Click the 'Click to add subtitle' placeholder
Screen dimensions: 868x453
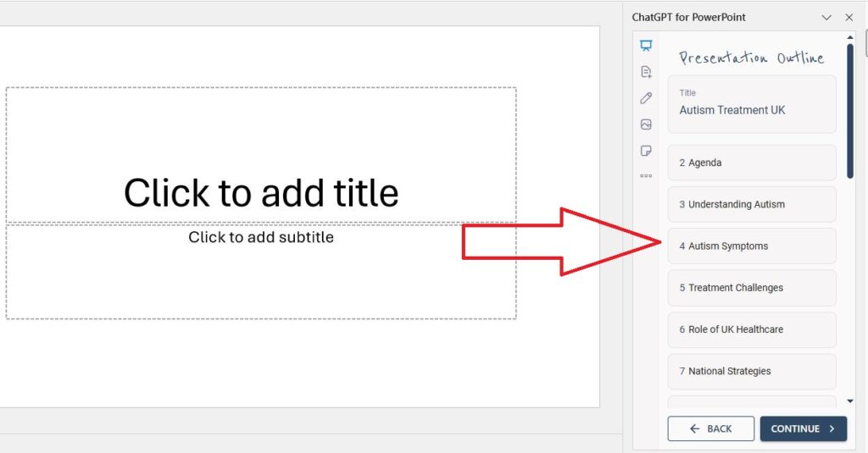(x=261, y=272)
